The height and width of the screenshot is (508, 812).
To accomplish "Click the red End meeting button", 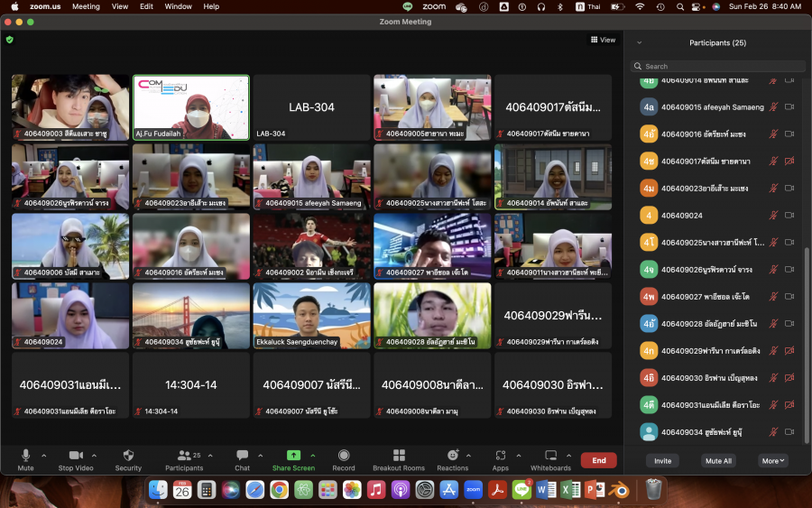I will tap(599, 460).
